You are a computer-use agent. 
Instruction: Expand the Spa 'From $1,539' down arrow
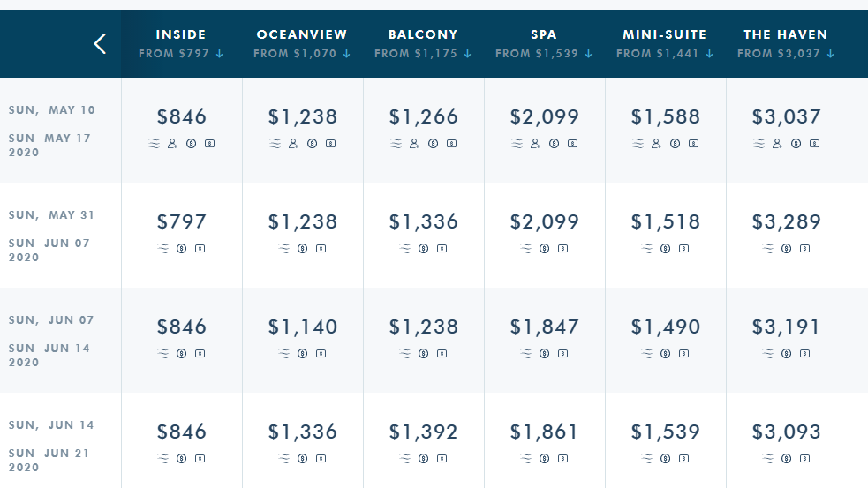tap(587, 54)
